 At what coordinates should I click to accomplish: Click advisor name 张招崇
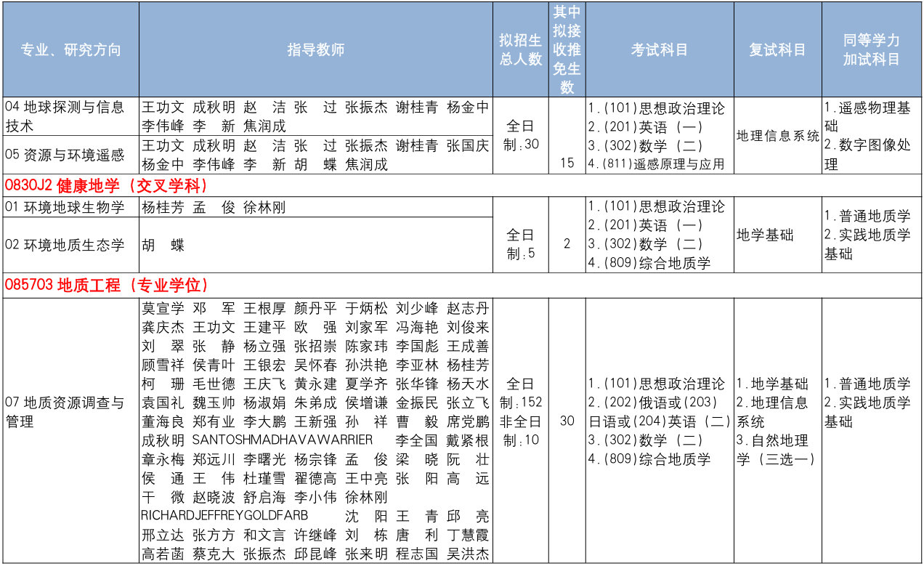coord(315,346)
